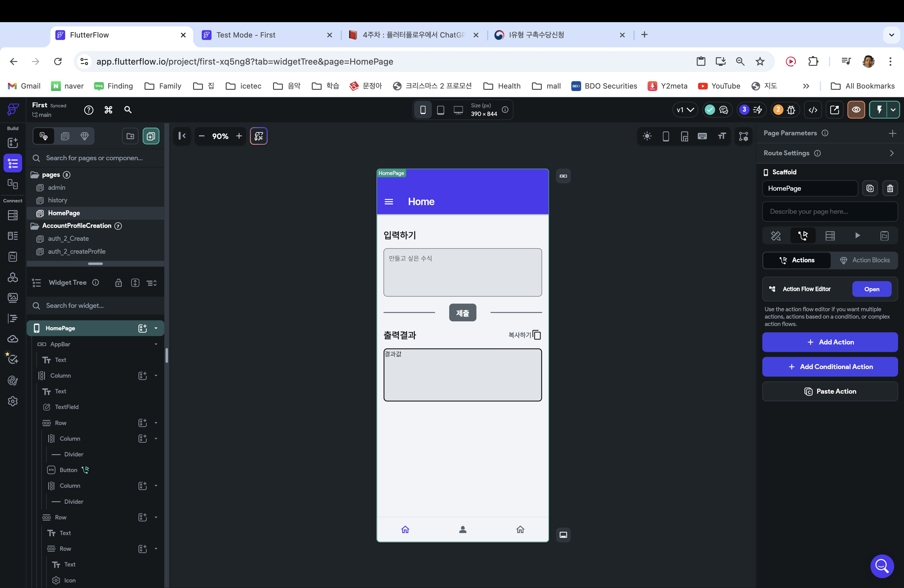This screenshot has height=588, width=904.
Task: Select the TextField widget in tree
Action: pyautogui.click(x=66, y=407)
